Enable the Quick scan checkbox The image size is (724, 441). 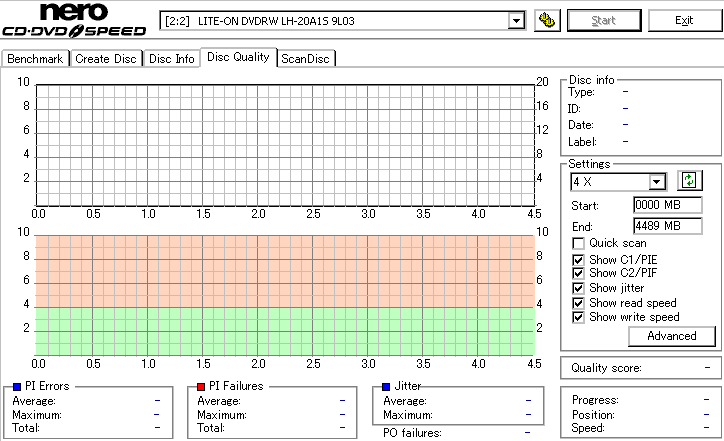pos(578,243)
